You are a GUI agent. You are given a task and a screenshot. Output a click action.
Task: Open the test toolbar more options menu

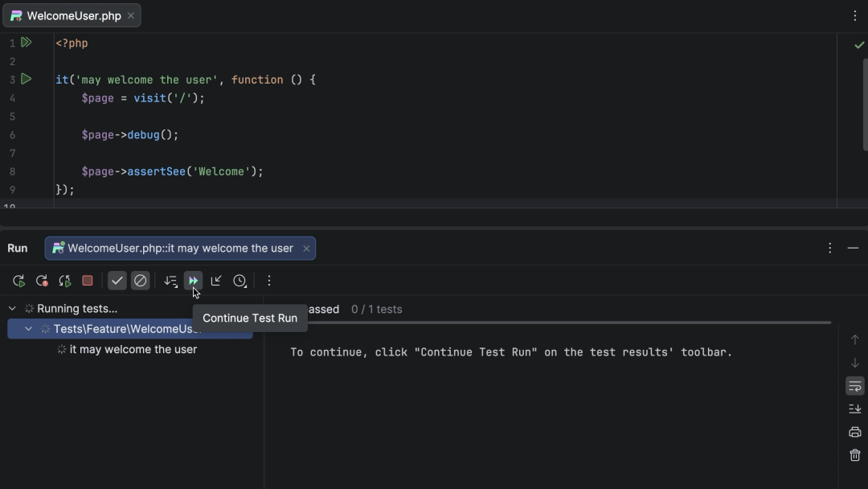coord(269,281)
